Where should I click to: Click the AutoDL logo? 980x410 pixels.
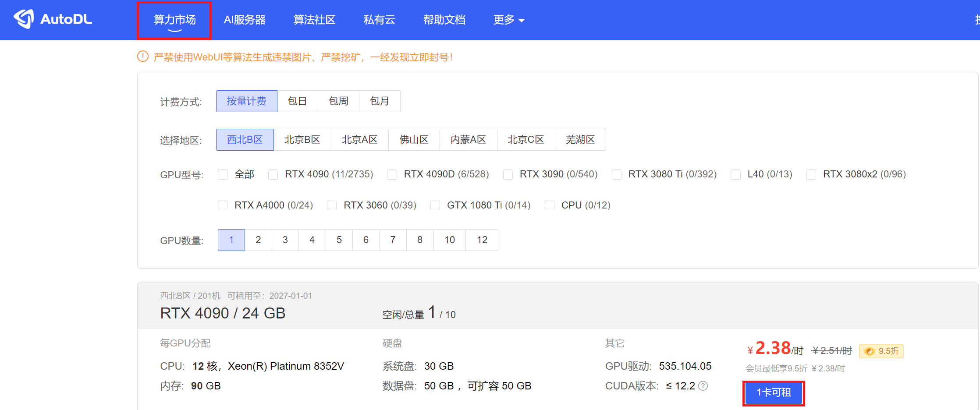coord(53,19)
